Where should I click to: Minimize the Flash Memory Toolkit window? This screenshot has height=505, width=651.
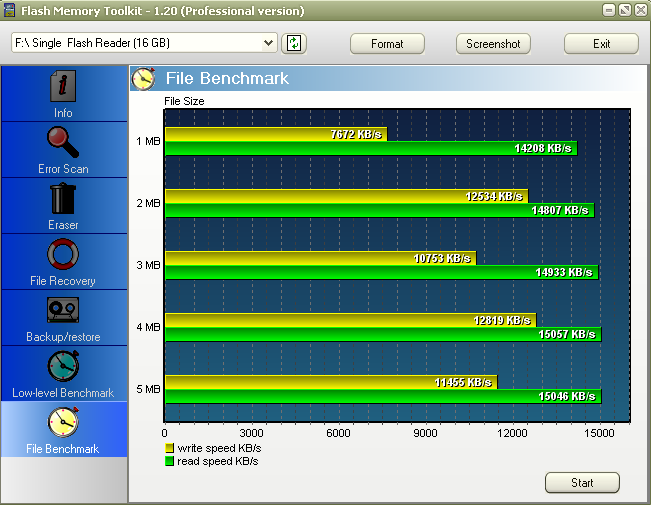tap(609, 10)
